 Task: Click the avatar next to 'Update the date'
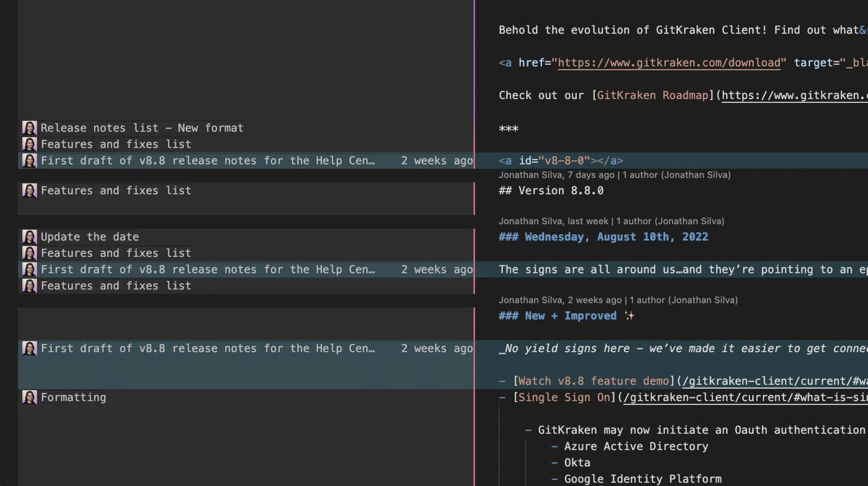pos(29,236)
